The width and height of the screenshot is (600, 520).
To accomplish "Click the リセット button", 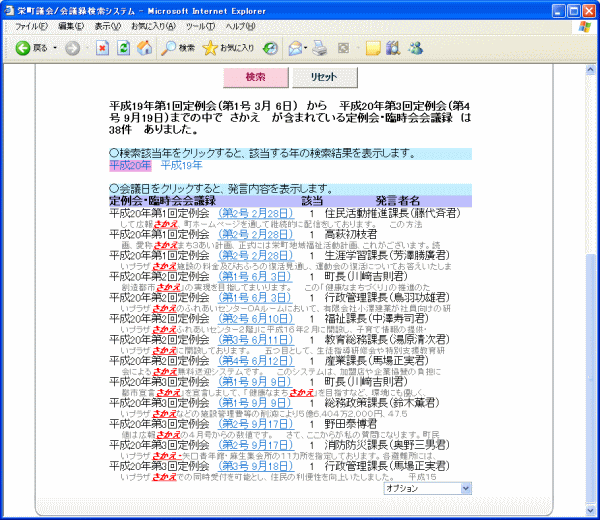I will coord(324,77).
